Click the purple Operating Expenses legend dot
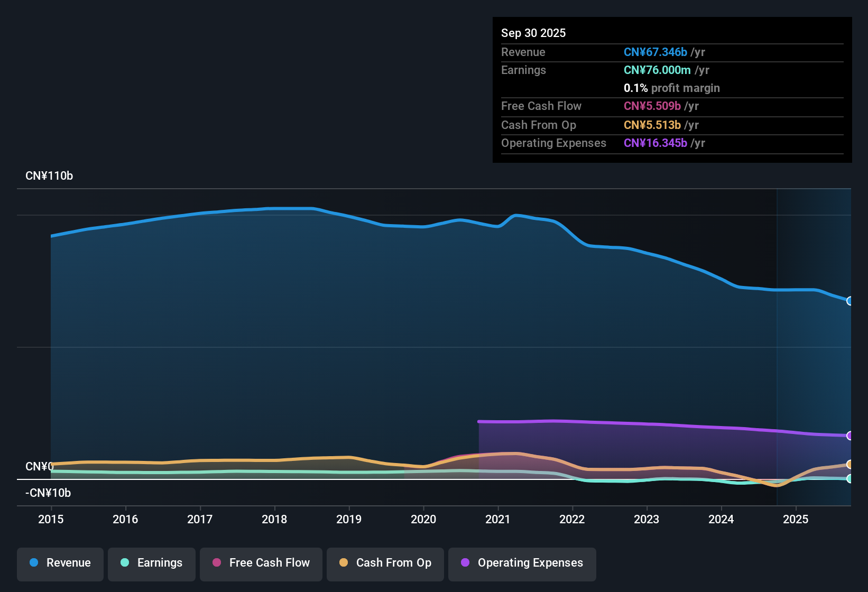 [466, 563]
